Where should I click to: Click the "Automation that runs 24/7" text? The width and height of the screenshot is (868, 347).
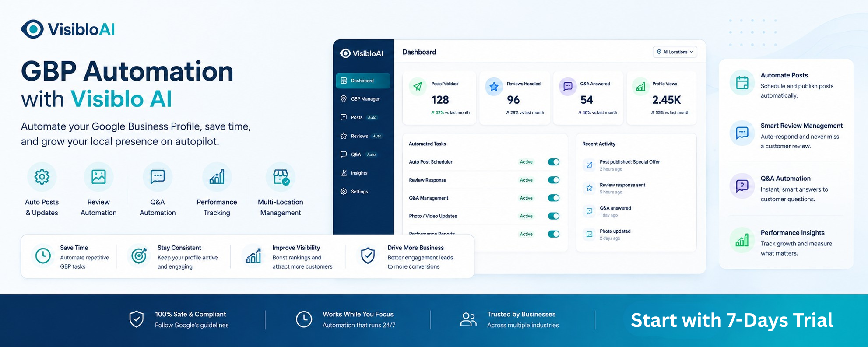(x=359, y=325)
